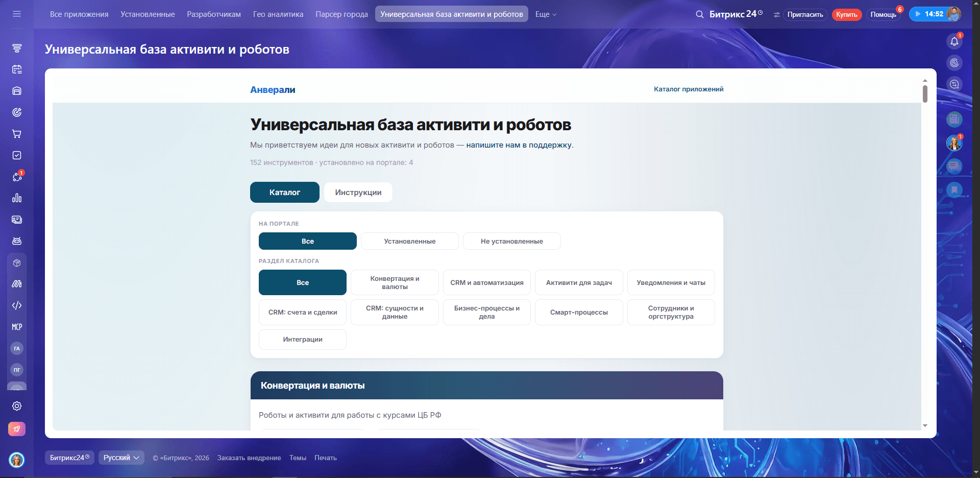Click the slanted stripes icon in the sidebar
The image size is (980, 478).
point(17,284)
